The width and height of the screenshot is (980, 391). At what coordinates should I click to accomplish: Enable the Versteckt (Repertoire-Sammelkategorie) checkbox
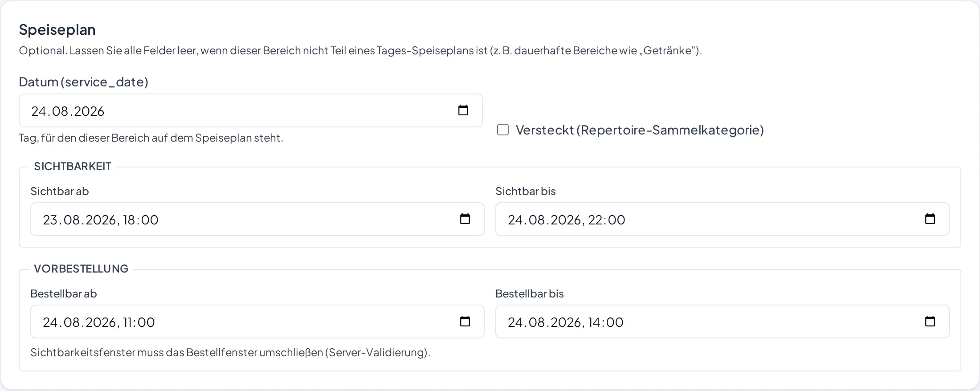503,130
